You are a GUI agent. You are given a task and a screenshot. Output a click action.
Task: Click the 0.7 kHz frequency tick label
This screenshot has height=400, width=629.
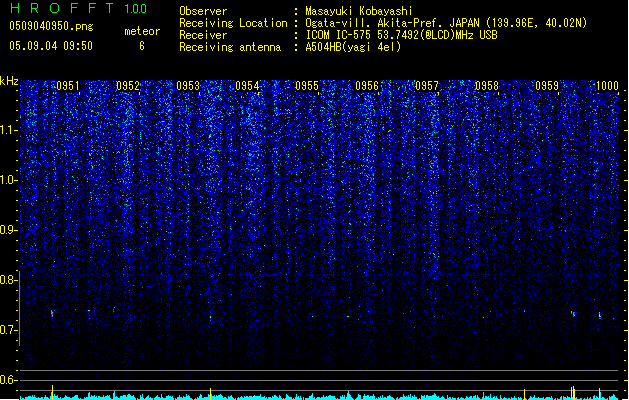click(x=9, y=330)
